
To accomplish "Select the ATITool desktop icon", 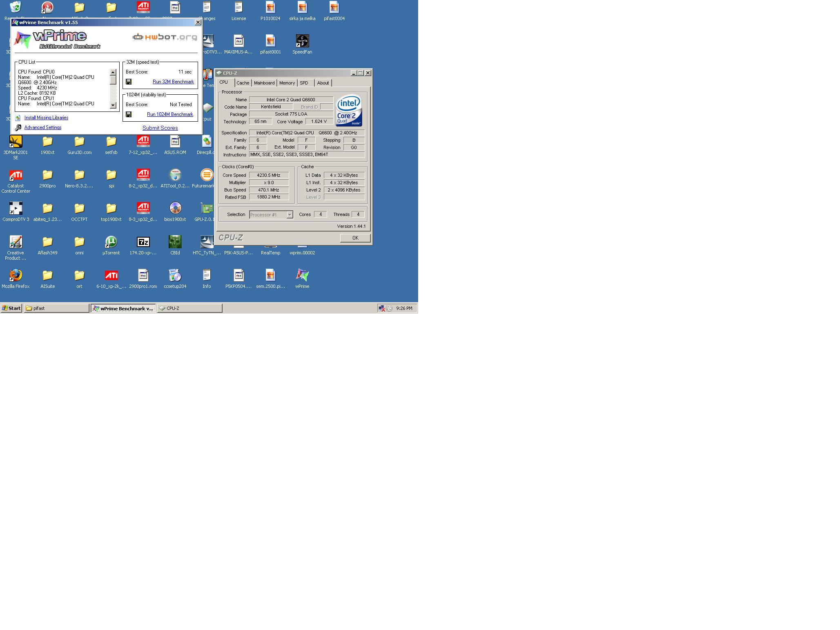I will point(175,178).
